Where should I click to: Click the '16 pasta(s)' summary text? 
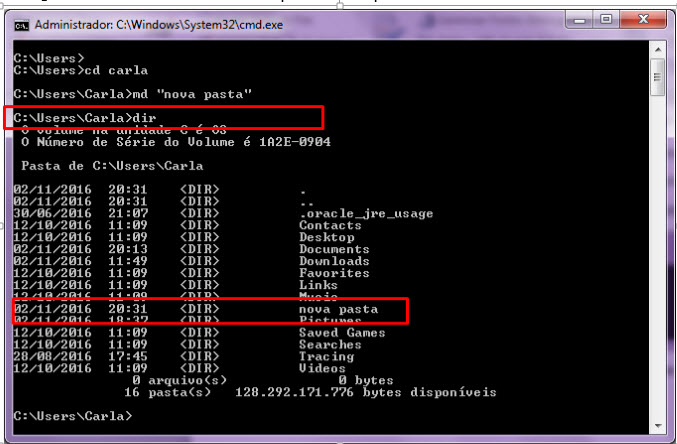pyautogui.click(x=168, y=393)
